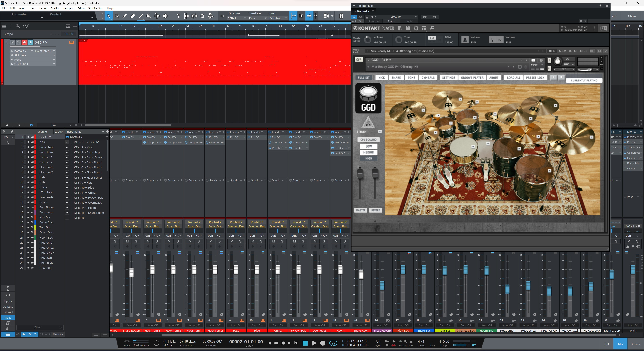Viewport: 644px width, 351px height.
Task: Open Kontakt settings gear icon
Action: [x=416, y=28]
